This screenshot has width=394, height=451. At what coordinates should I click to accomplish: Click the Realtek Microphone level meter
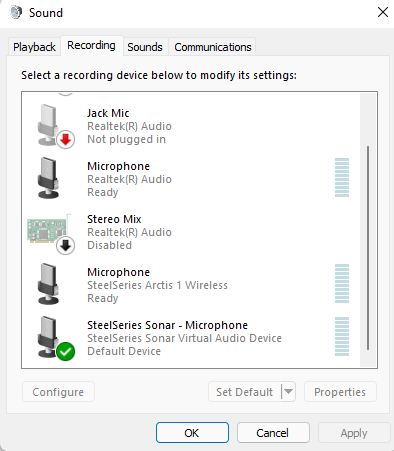(342, 177)
